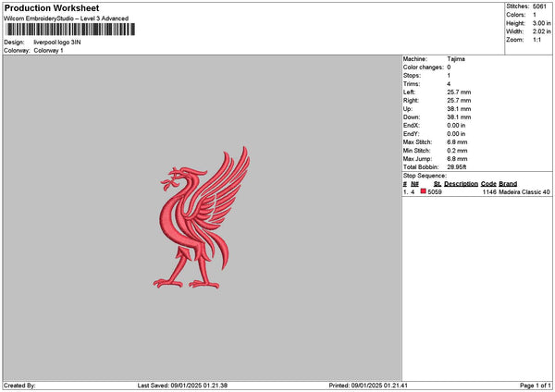The height and width of the screenshot is (392, 555).
Task: Click the Min Stitch value 0.2 mm
Action: 457,151
